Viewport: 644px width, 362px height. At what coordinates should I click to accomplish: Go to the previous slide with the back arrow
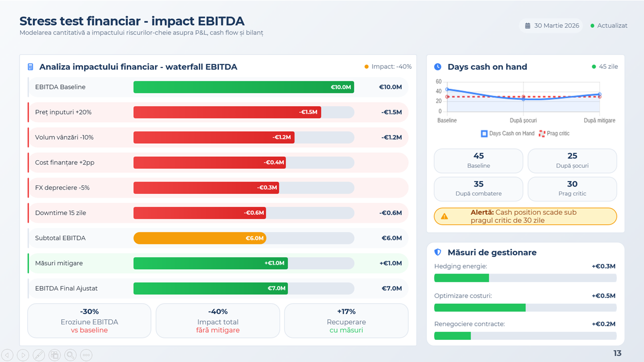coord(8,355)
